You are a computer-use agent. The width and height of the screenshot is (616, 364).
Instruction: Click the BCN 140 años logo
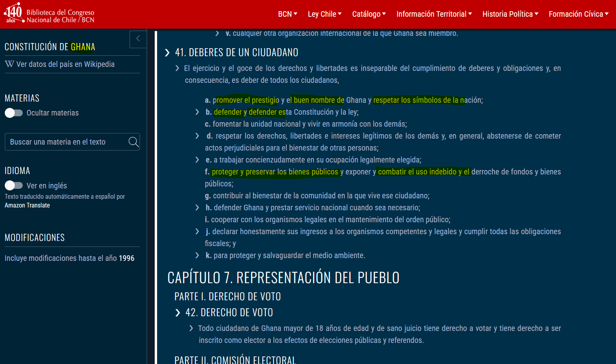click(14, 13)
